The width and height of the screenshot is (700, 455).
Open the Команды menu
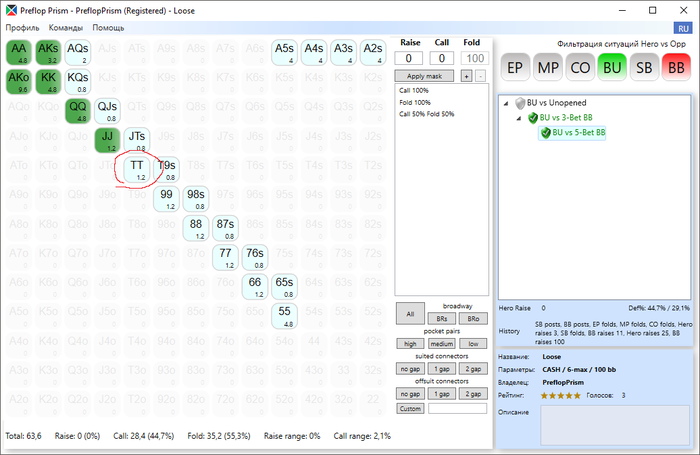[66, 28]
